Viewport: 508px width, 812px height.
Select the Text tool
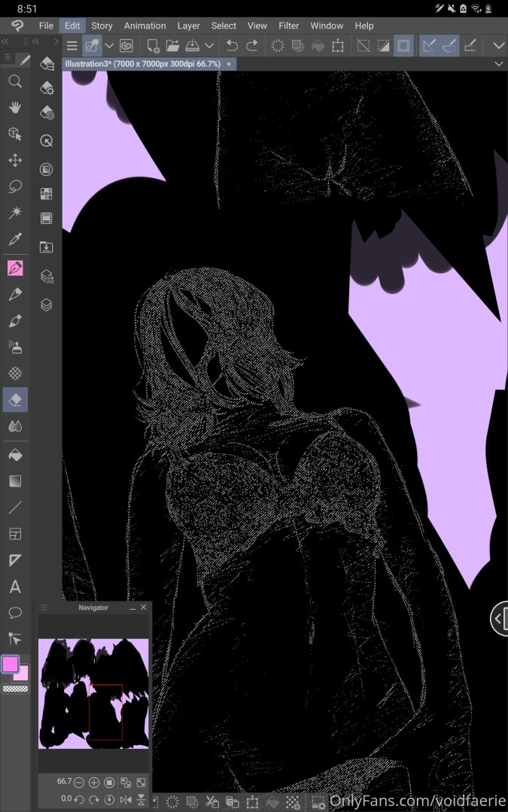(15, 586)
